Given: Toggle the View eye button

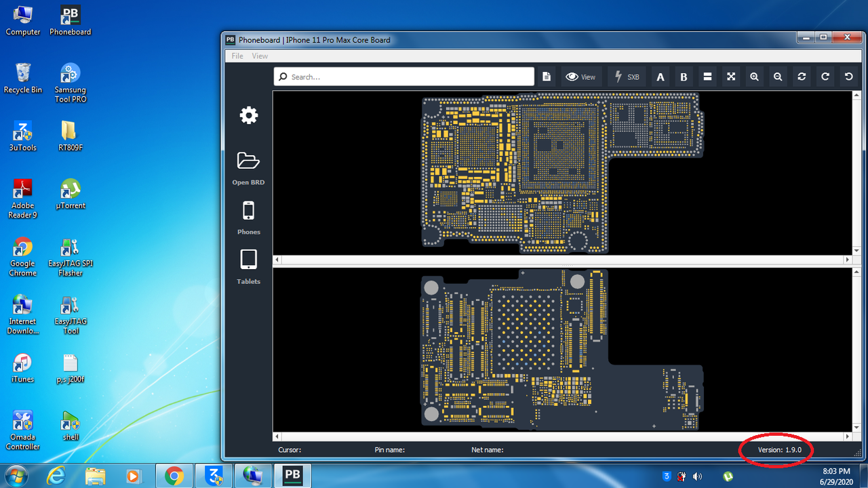Looking at the screenshot, I should point(580,77).
